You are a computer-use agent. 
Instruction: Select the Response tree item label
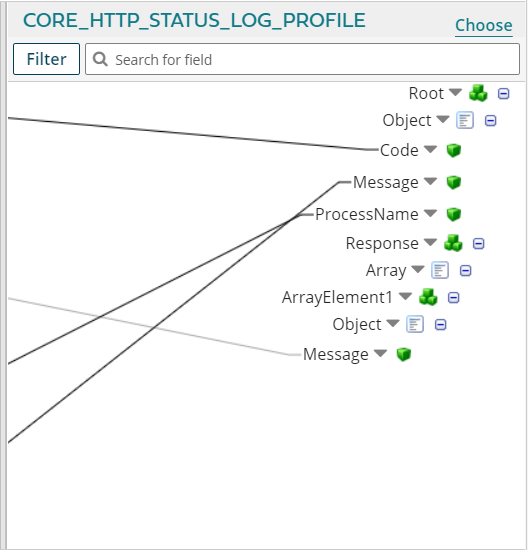pyautogui.click(x=382, y=243)
